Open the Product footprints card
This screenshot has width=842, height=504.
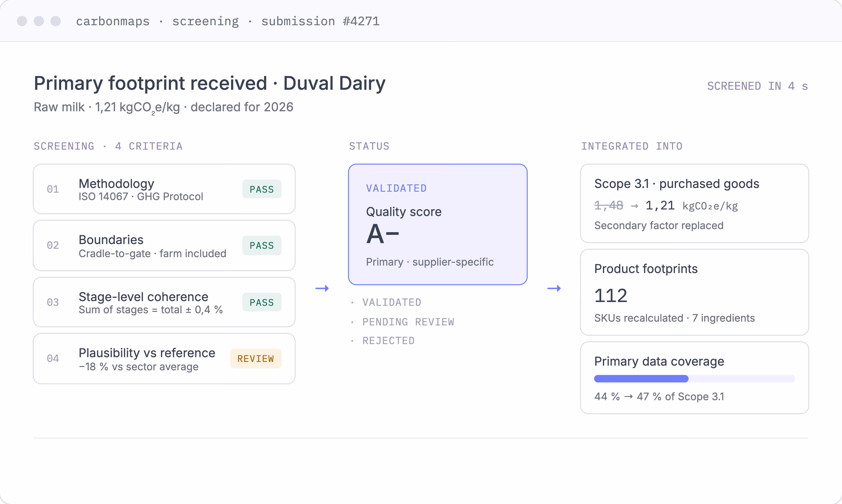pyautogui.click(x=694, y=292)
